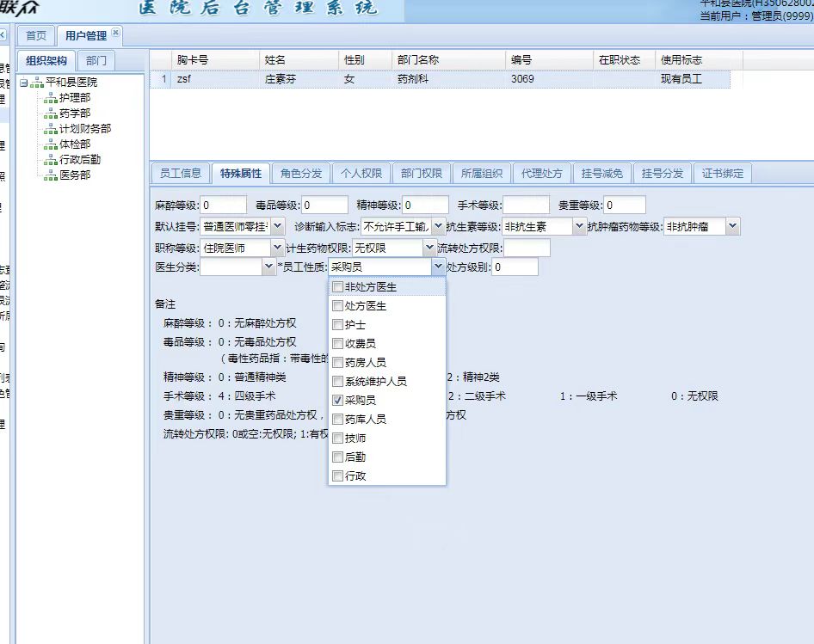The image size is (814, 644).
Task: Click the 麻醉等级 input field
Action: pyautogui.click(x=223, y=205)
